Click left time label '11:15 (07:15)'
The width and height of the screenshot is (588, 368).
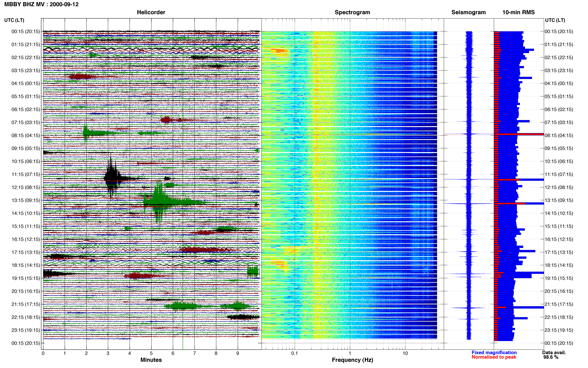26,174
